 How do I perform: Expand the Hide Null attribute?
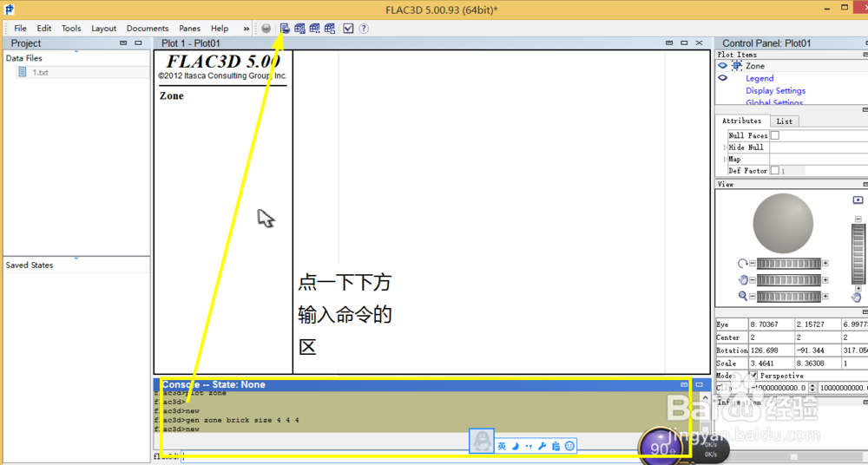click(725, 147)
